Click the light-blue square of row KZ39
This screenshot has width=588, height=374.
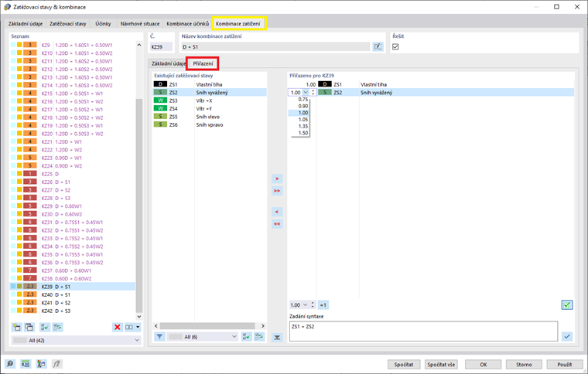pos(13,287)
